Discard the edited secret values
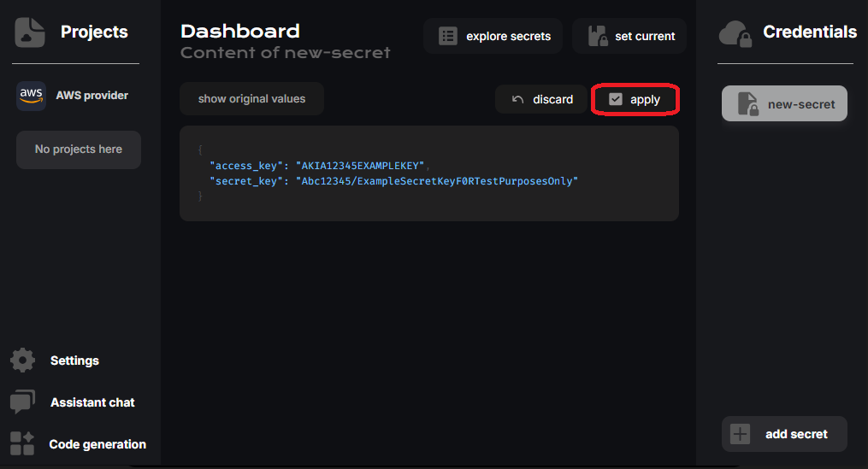The image size is (868, 469). [x=542, y=100]
